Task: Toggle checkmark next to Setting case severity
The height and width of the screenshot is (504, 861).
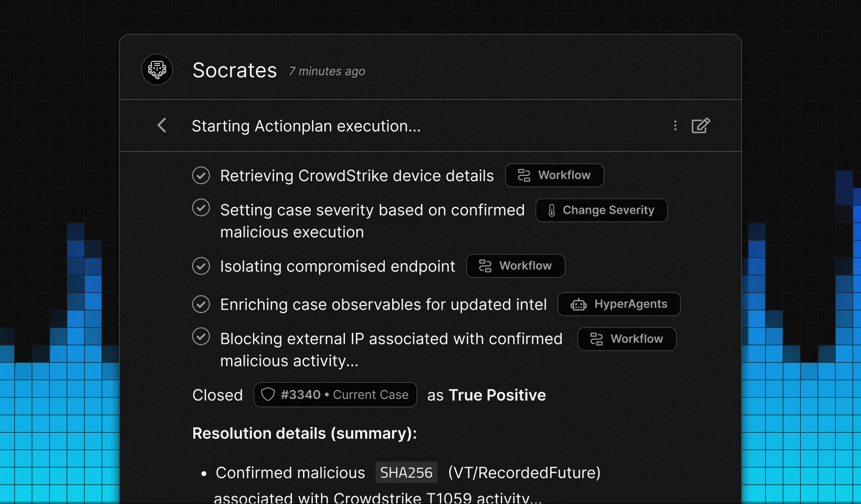Action: [x=201, y=208]
